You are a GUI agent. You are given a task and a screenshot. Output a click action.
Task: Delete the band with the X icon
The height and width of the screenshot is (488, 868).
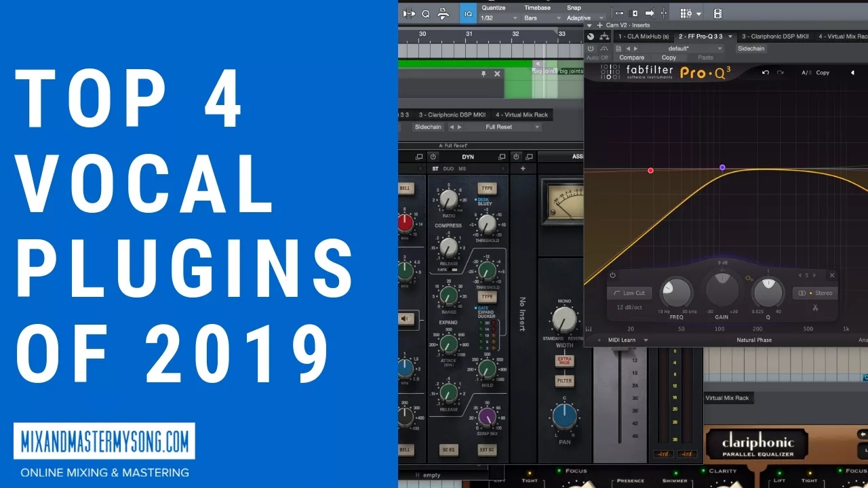pyautogui.click(x=832, y=275)
